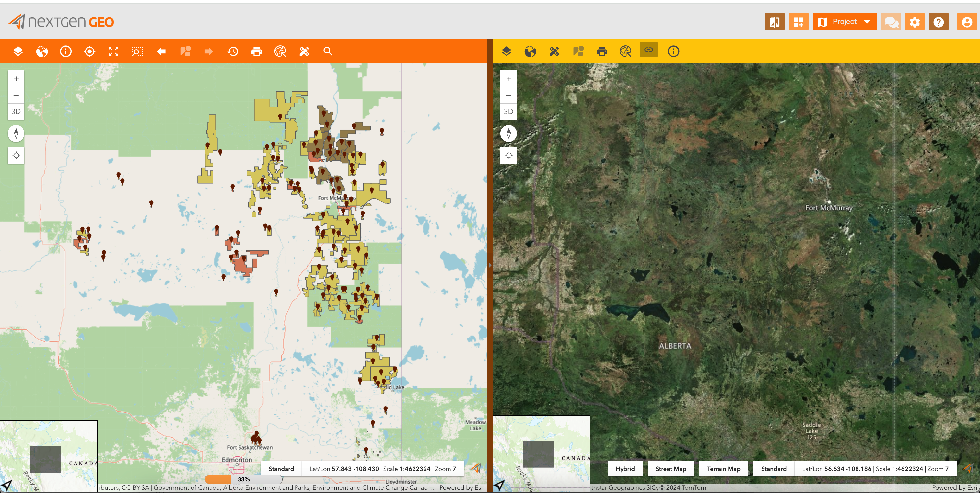Open the basemap globe in the orange toolbar
Viewport: 980px width, 493px height.
42,51
